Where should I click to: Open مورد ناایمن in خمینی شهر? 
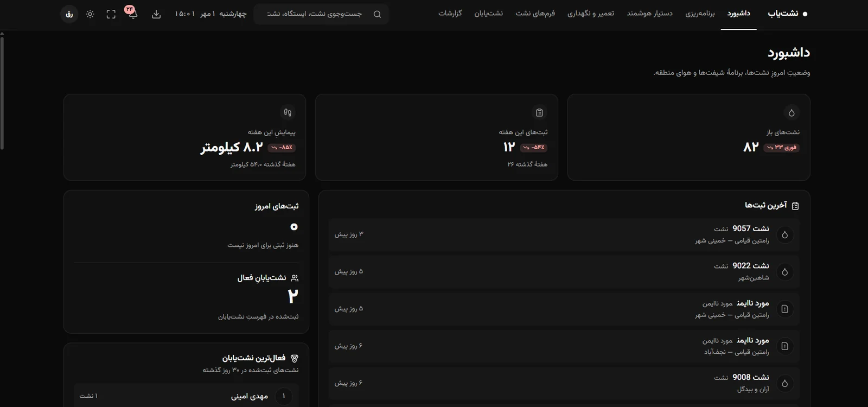pyautogui.click(x=564, y=309)
